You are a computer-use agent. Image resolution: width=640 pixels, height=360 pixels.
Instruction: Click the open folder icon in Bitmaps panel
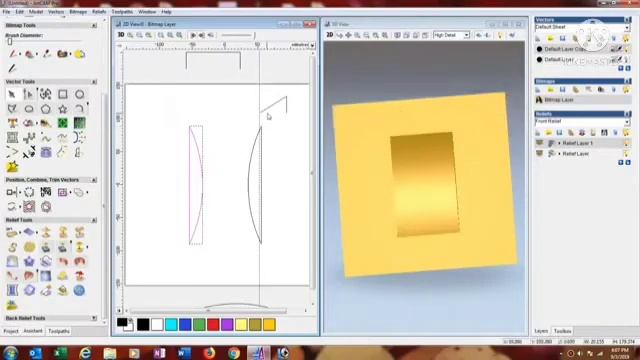[550, 89]
